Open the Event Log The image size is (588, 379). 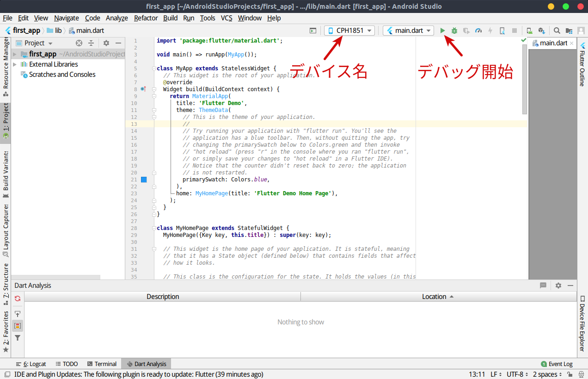pos(557,364)
